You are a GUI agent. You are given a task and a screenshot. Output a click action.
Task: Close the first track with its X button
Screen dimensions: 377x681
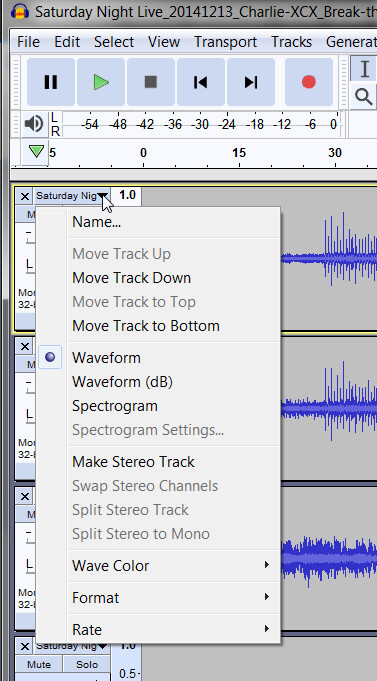click(x=25, y=196)
